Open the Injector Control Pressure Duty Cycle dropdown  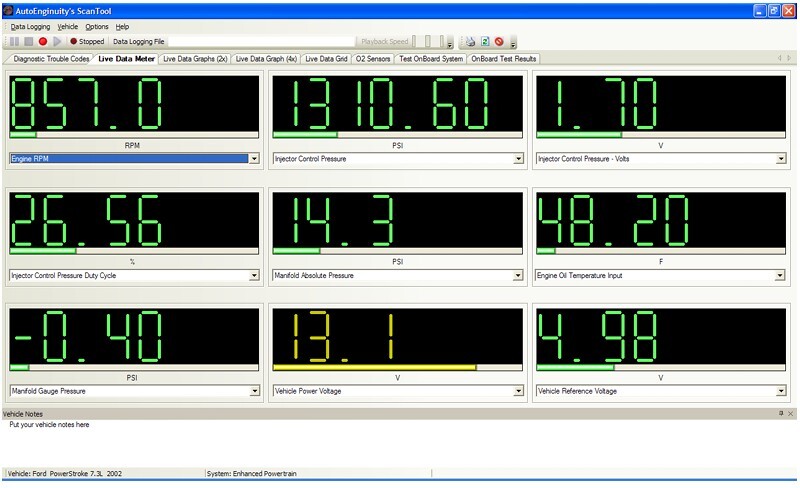click(x=255, y=275)
